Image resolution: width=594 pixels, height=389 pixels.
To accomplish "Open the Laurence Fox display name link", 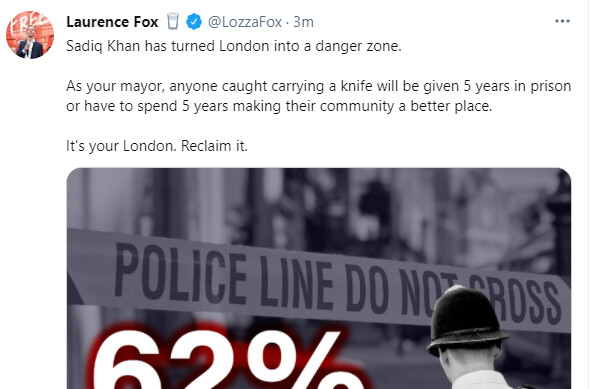I will pyautogui.click(x=112, y=22).
